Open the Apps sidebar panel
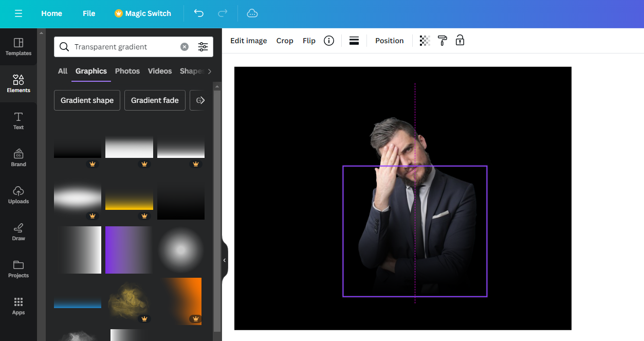The width and height of the screenshot is (644, 341). coord(19,306)
